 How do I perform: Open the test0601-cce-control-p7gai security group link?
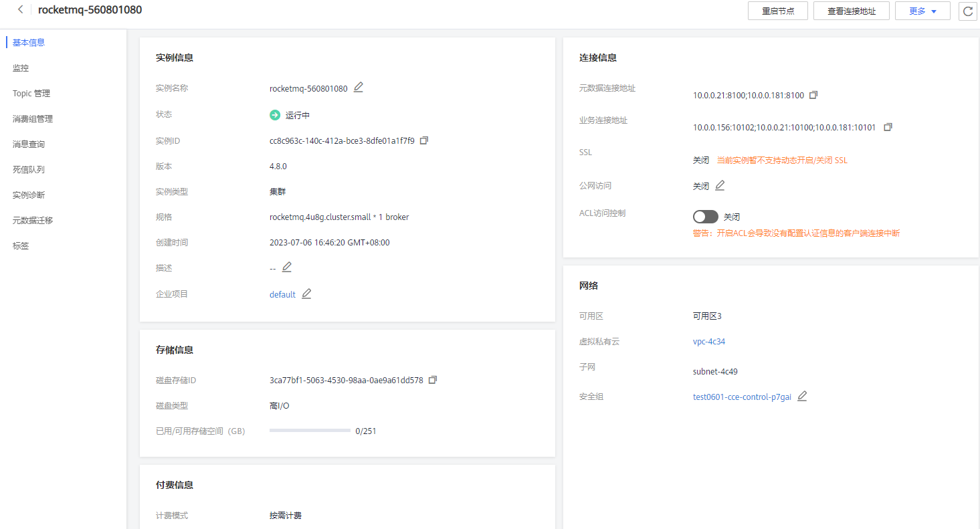click(742, 397)
